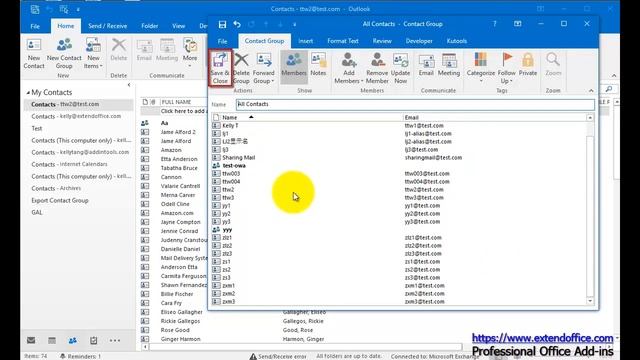Screen dimensions: 640x360
Task: Click Send/Receive error warning in status bar
Action: pos(278,356)
